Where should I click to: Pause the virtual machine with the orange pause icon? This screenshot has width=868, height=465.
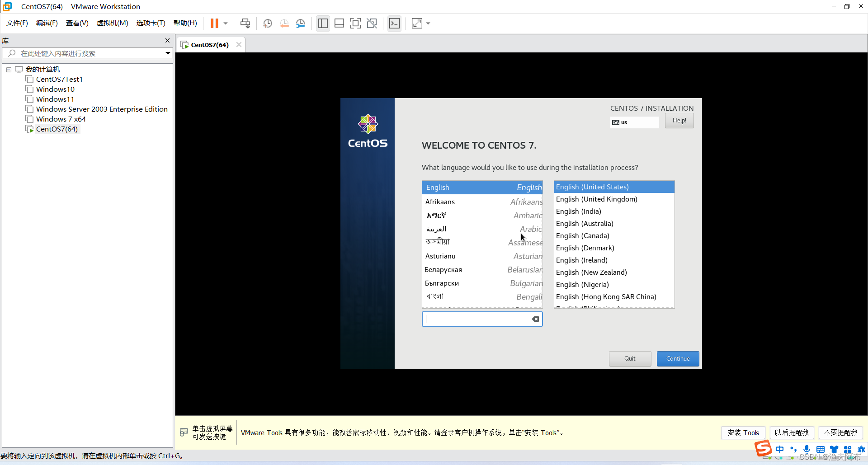pyautogui.click(x=214, y=23)
